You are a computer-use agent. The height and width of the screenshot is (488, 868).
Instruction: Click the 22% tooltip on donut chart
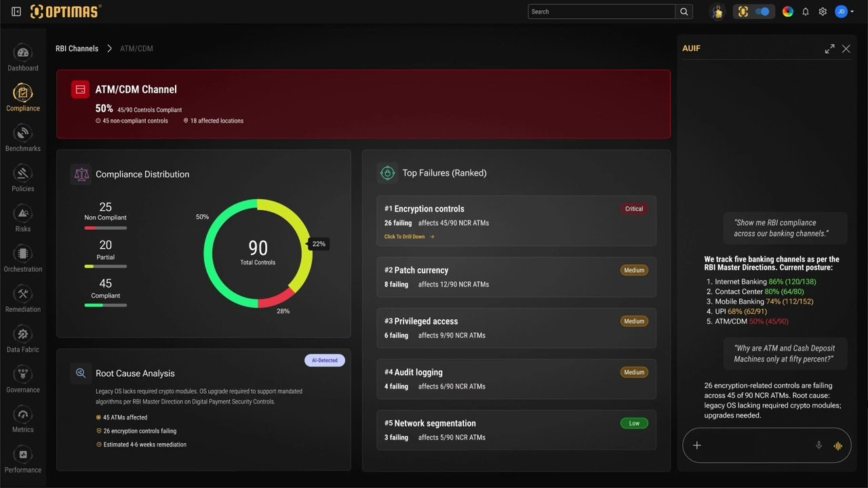tap(319, 243)
